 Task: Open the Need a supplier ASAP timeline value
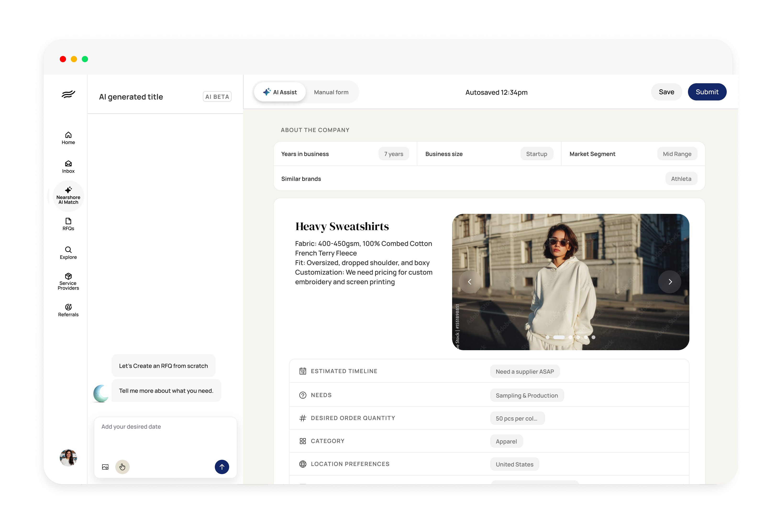coord(525,372)
